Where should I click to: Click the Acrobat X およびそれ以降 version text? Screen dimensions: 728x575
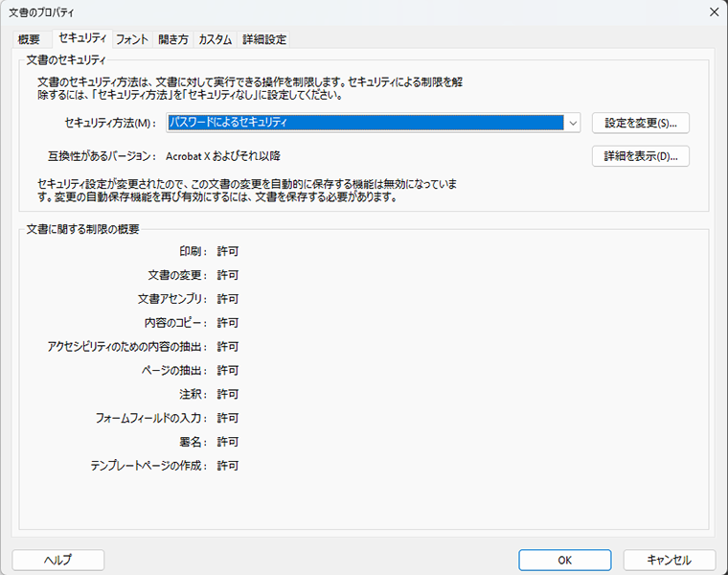point(222,155)
